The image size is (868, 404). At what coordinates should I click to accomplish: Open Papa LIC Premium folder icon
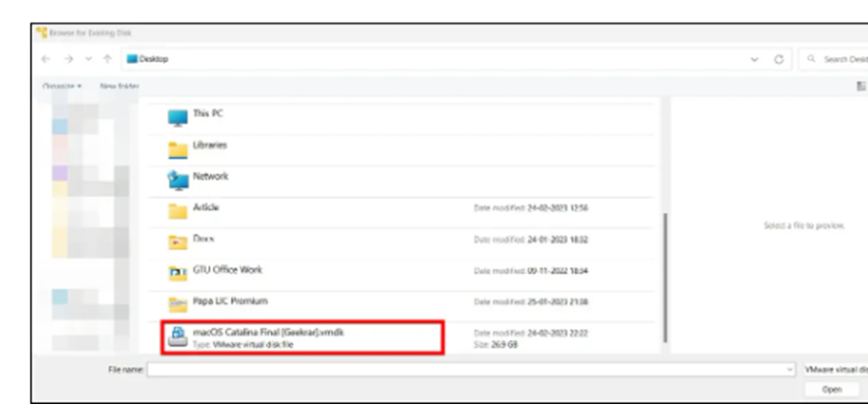point(178,304)
